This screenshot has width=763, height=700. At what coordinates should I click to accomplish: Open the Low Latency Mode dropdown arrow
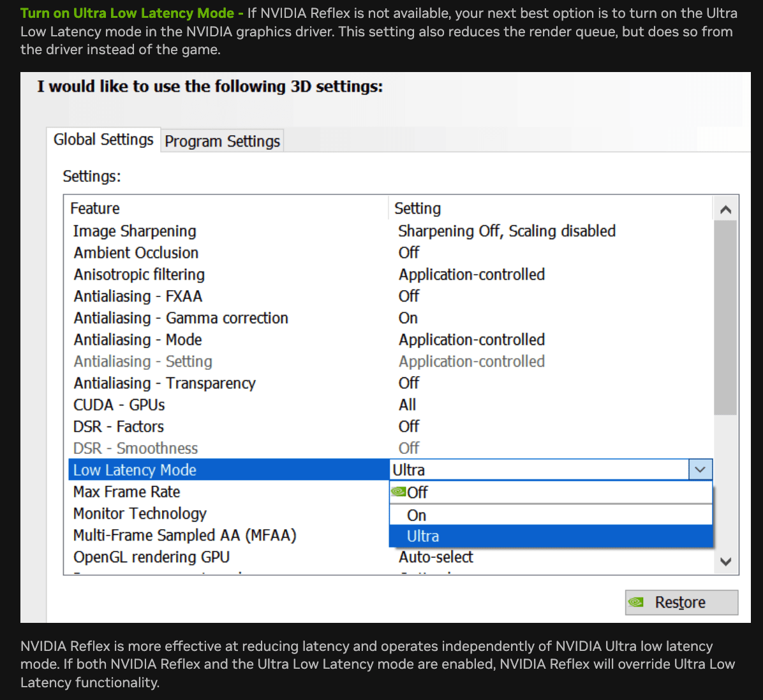pos(700,470)
